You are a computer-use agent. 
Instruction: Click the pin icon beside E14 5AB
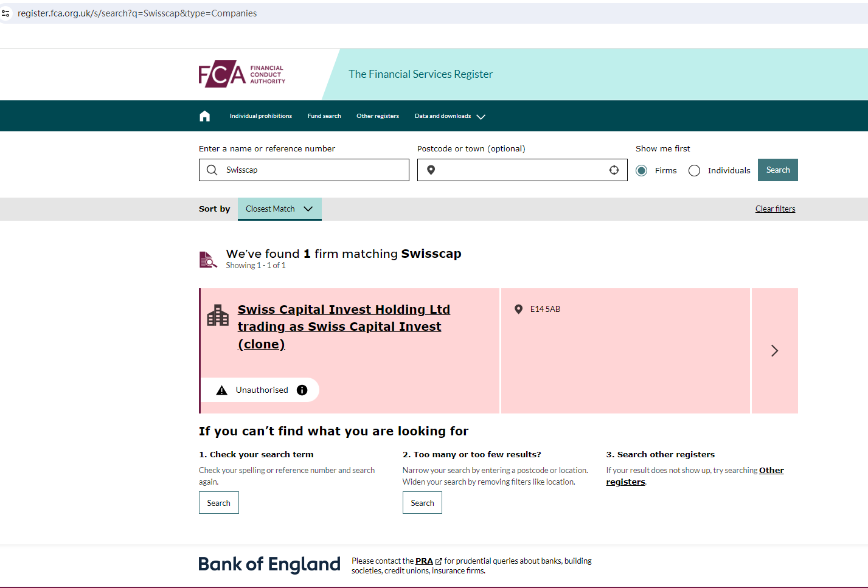click(519, 310)
